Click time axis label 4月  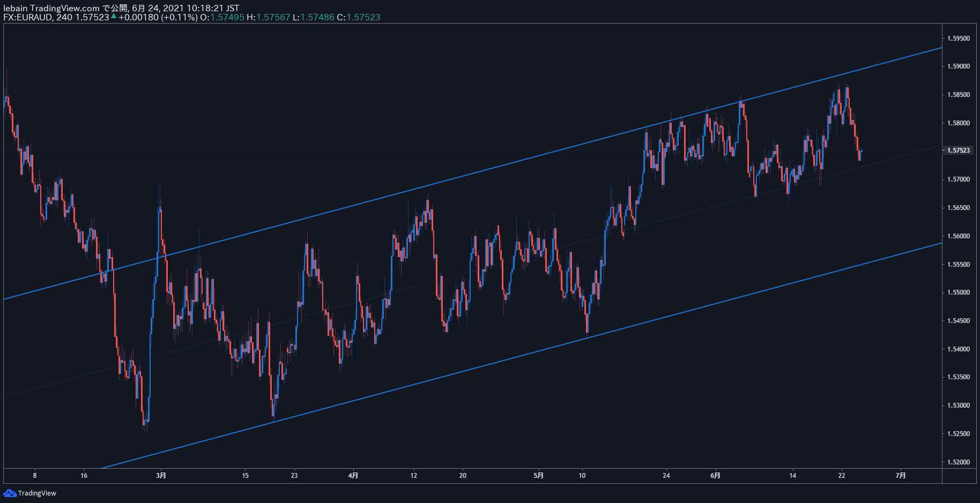point(353,475)
